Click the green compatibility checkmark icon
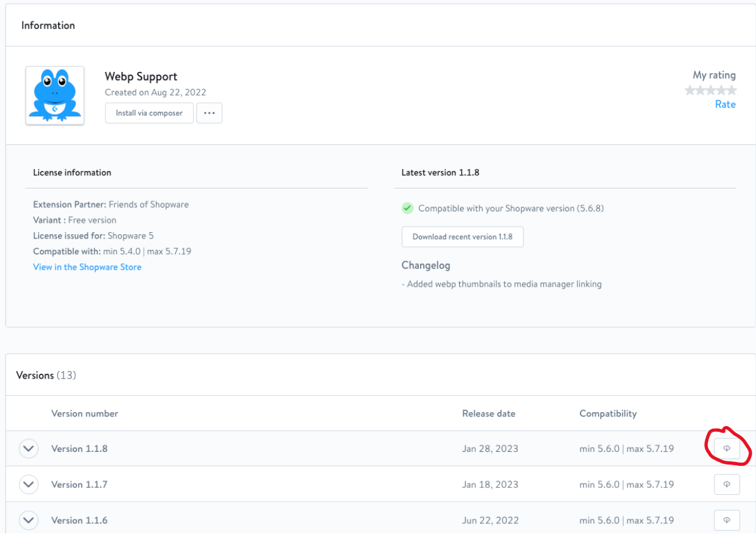The width and height of the screenshot is (756, 534). click(x=407, y=208)
